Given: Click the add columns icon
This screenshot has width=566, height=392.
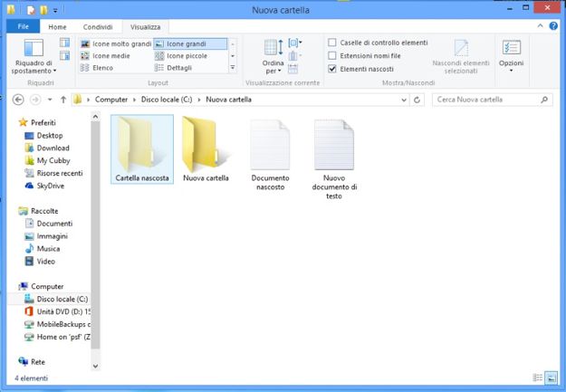Looking at the screenshot, I should 294,56.
